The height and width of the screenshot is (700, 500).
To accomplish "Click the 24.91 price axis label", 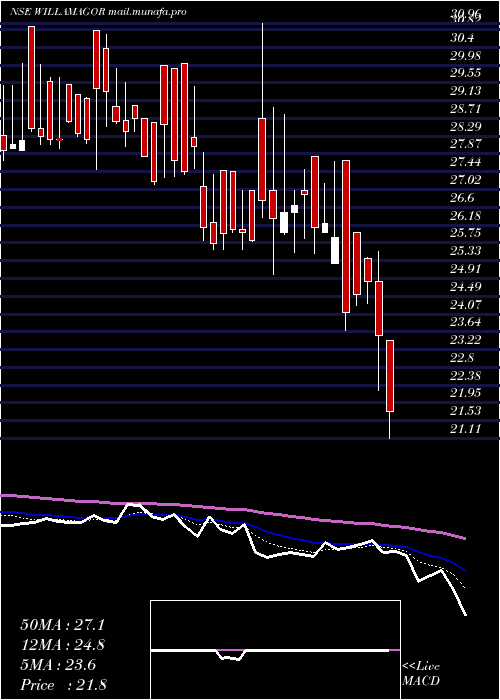I will pos(465,269).
